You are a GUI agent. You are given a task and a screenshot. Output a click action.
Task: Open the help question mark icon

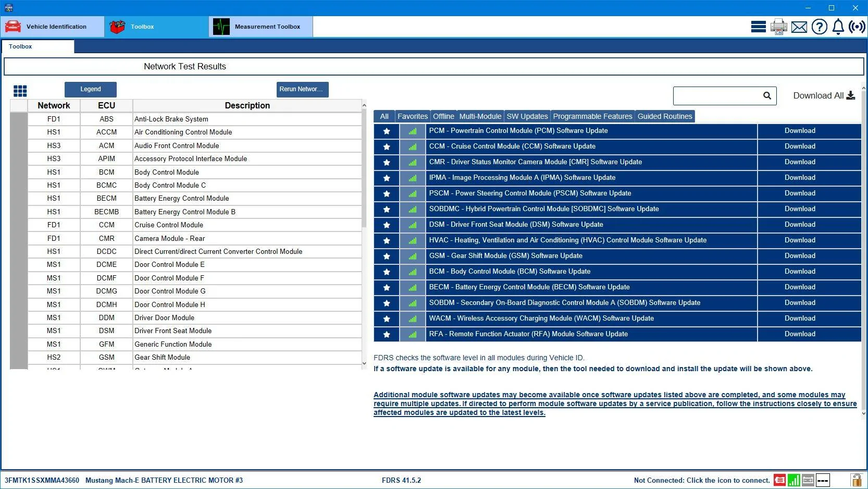[x=819, y=27]
